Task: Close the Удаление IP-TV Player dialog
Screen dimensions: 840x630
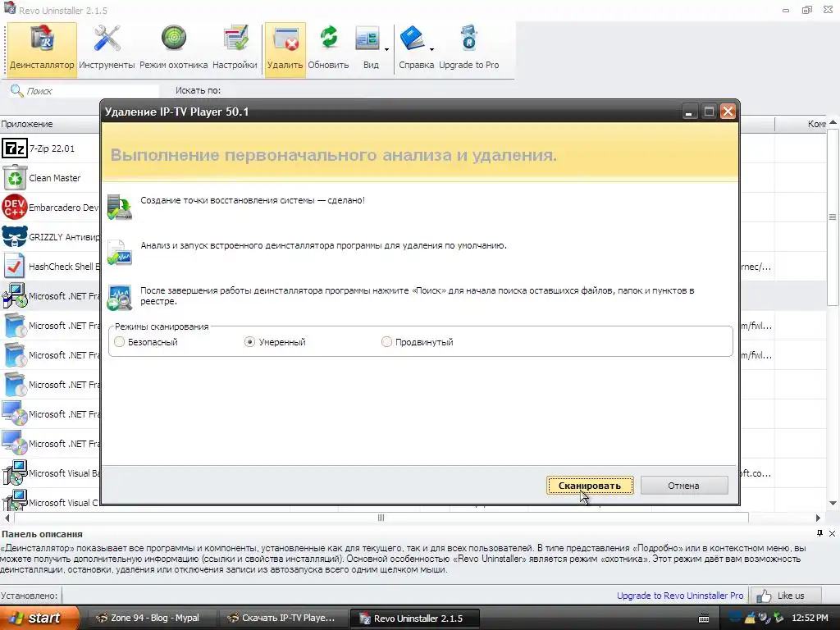Action: (x=728, y=112)
